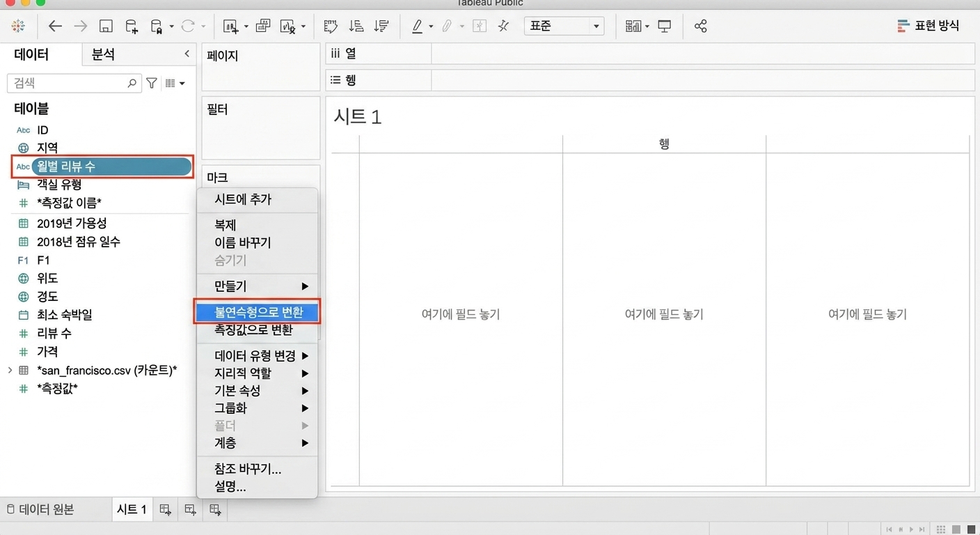
Task: Select the 시트 1 sheet tab
Action: point(132,509)
